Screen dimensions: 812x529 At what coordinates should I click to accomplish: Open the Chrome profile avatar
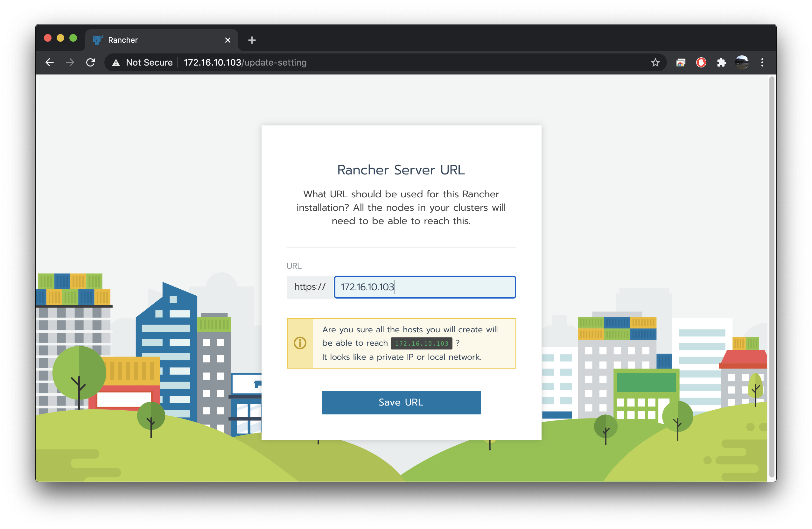click(742, 62)
